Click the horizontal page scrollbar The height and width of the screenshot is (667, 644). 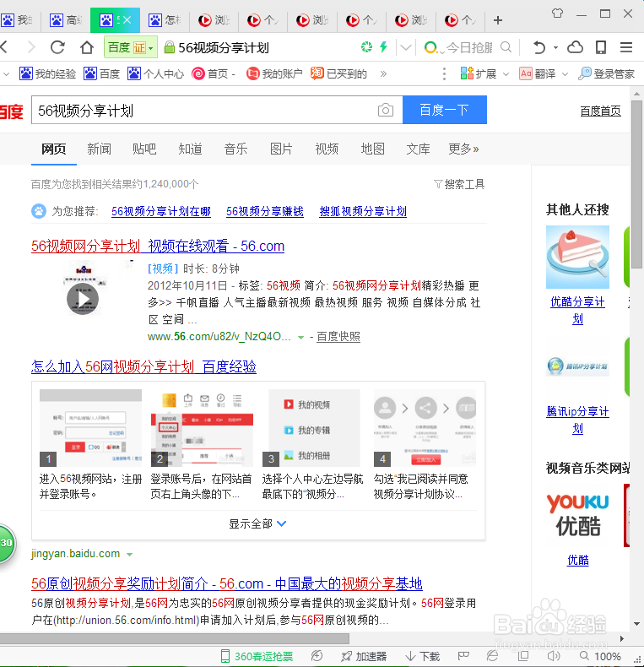coord(175,638)
